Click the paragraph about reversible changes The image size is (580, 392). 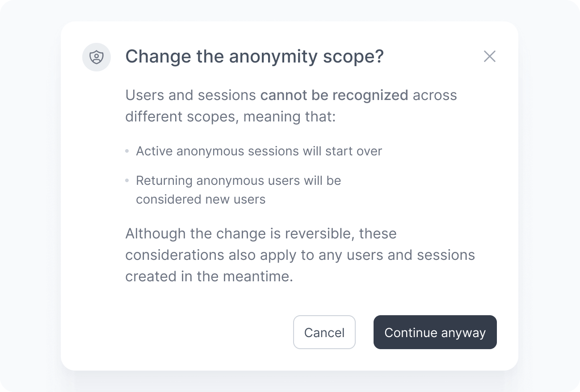click(x=299, y=255)
